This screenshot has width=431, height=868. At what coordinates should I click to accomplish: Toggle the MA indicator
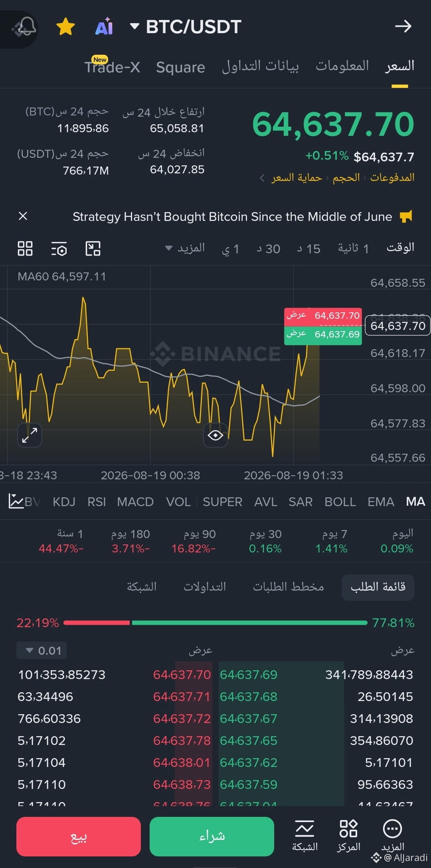(x=415, y=502)
